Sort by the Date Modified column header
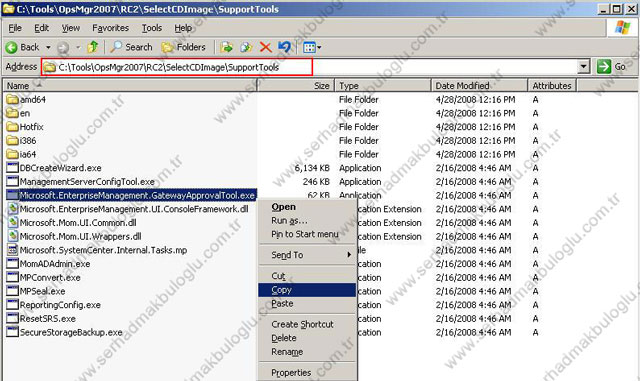The image size is (640, 381). [479, 86]
